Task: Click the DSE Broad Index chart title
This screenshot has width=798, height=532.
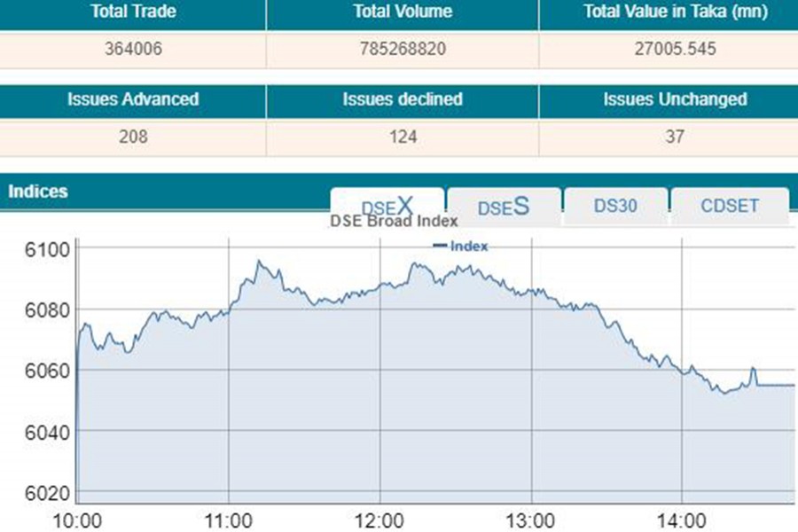Action: 394,221
